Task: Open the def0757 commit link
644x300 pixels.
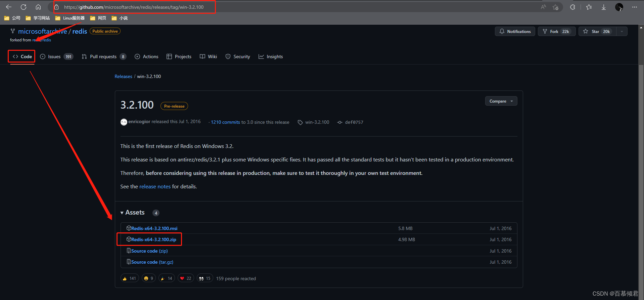Action: pyautogui.click(x=354, y=122)
